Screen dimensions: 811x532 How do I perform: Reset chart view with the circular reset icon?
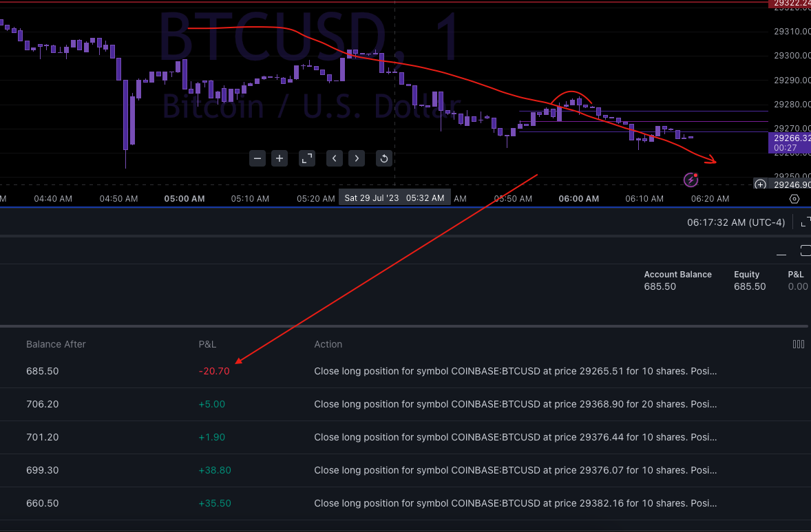coord(383,158)
